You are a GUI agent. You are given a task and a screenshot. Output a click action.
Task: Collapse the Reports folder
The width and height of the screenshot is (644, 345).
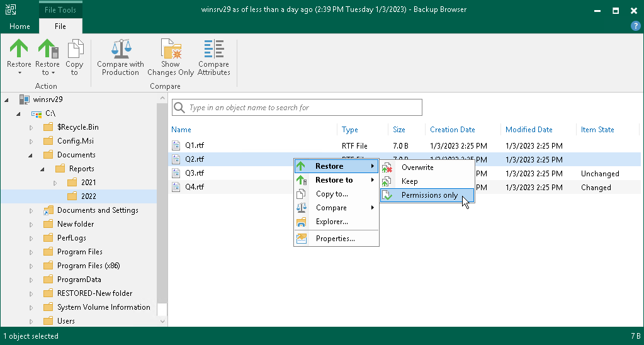point(43,169)
